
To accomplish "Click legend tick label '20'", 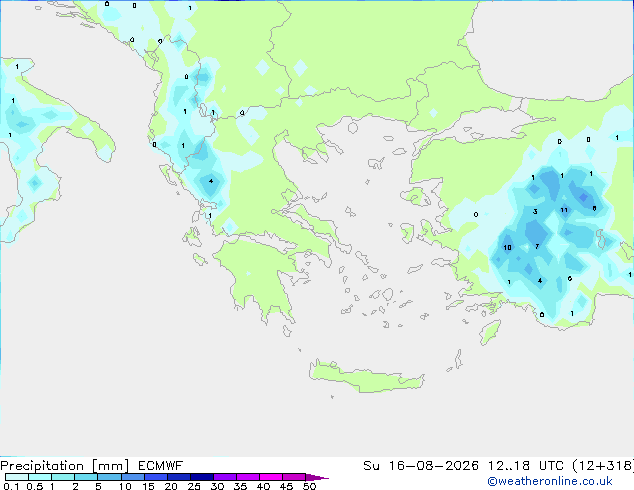I will [x=171, y=486].
